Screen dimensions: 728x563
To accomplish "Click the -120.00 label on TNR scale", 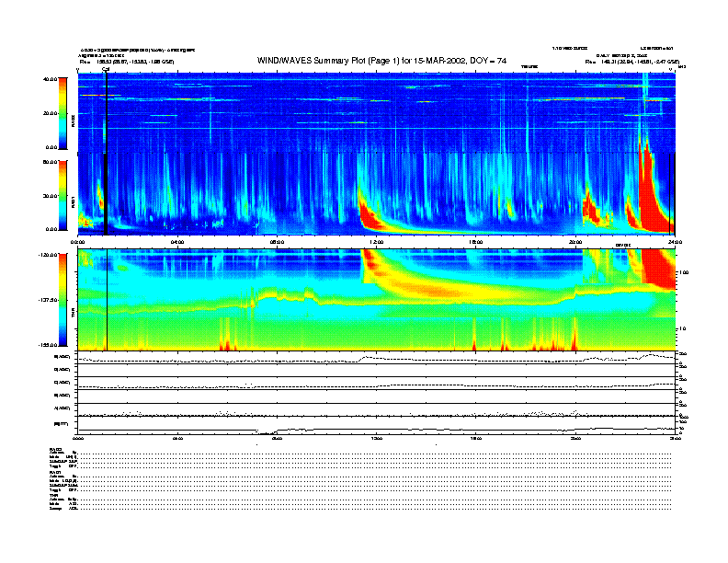I will (48, 255).
